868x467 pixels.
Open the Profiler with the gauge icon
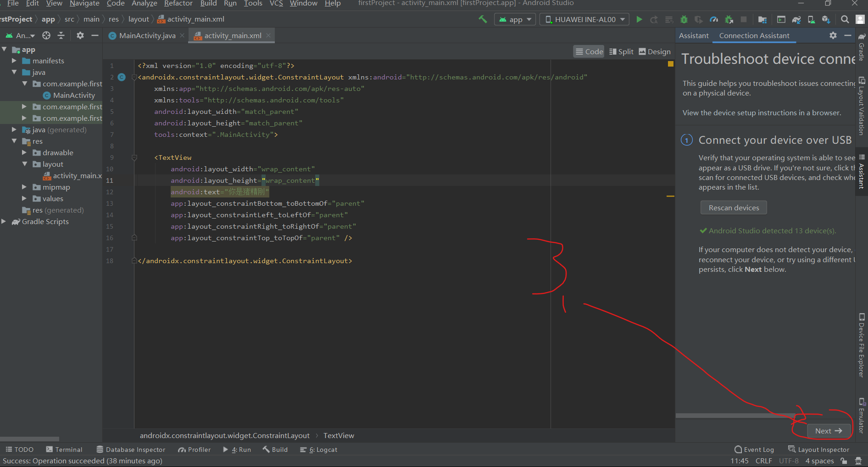click(714, 19)
